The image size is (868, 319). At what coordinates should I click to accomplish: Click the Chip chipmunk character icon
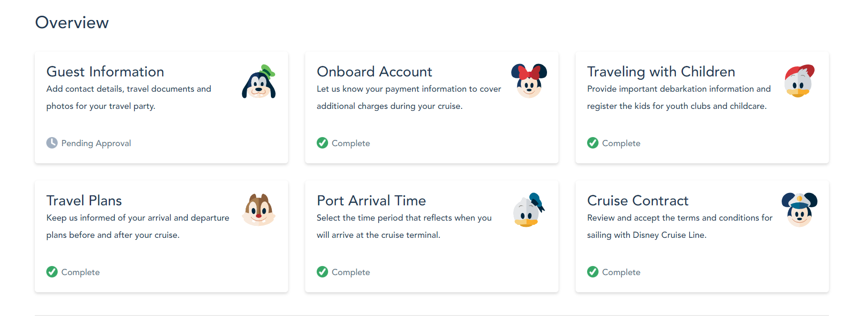coord(258,210)
